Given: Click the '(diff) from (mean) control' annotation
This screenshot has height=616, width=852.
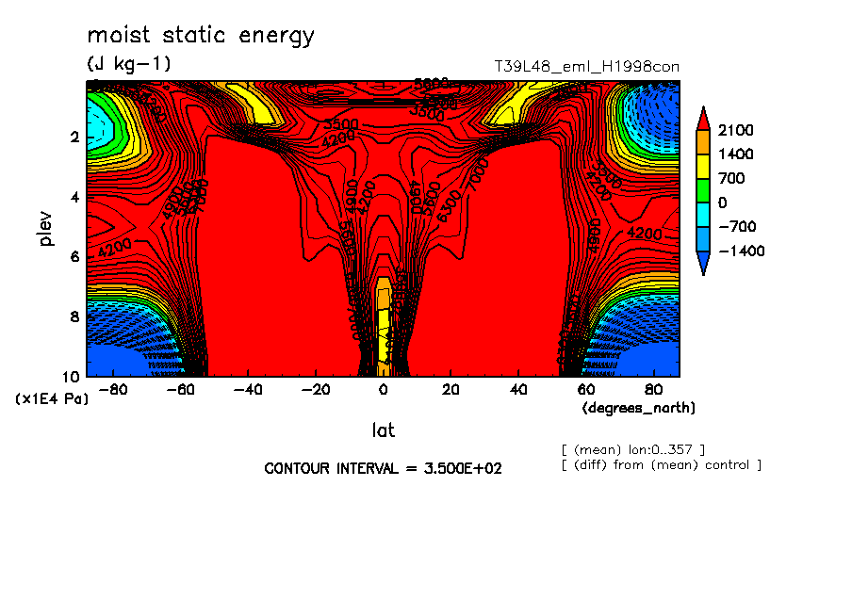Looking at the screenshot, I should click(661, 465).
